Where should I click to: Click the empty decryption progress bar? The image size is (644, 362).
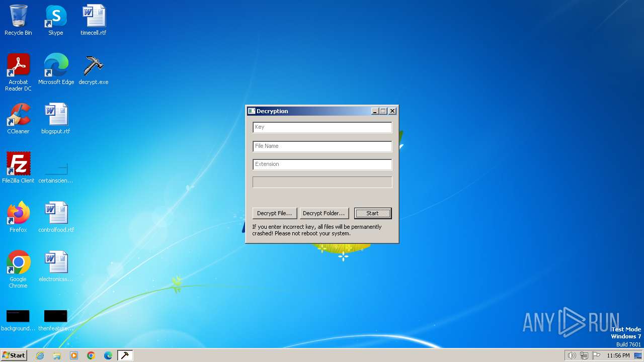pyautogui.click(x=322, y=182)
